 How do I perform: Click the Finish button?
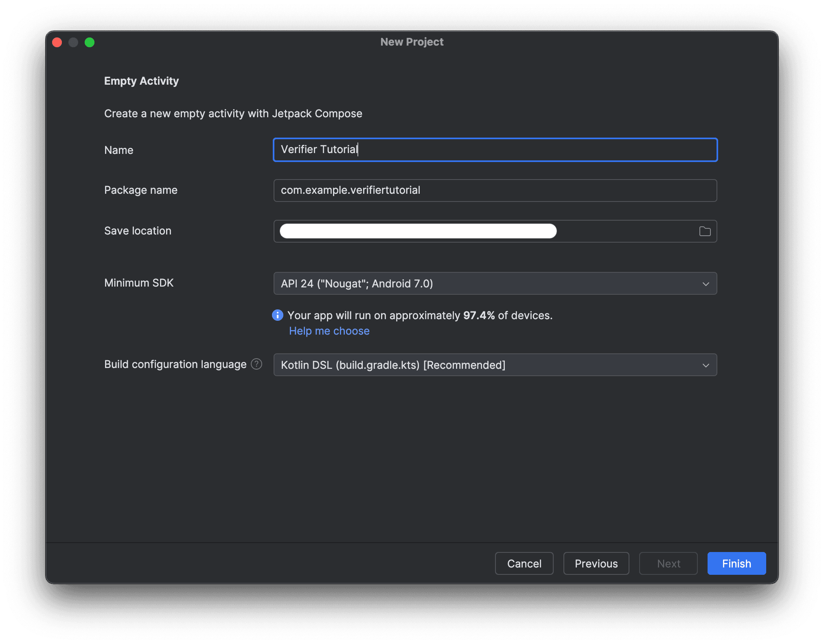tap(736, 563)
